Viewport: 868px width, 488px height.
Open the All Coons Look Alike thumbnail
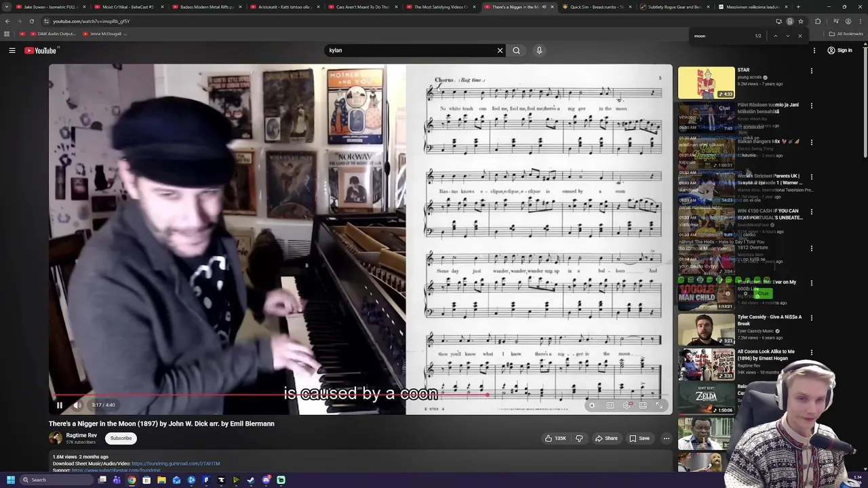click(706, 365)
